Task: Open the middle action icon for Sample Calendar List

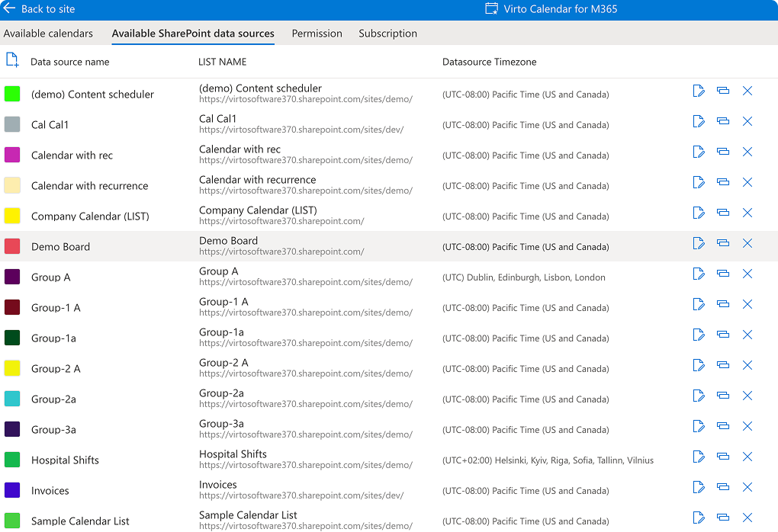Action: [x=723, y=518]
